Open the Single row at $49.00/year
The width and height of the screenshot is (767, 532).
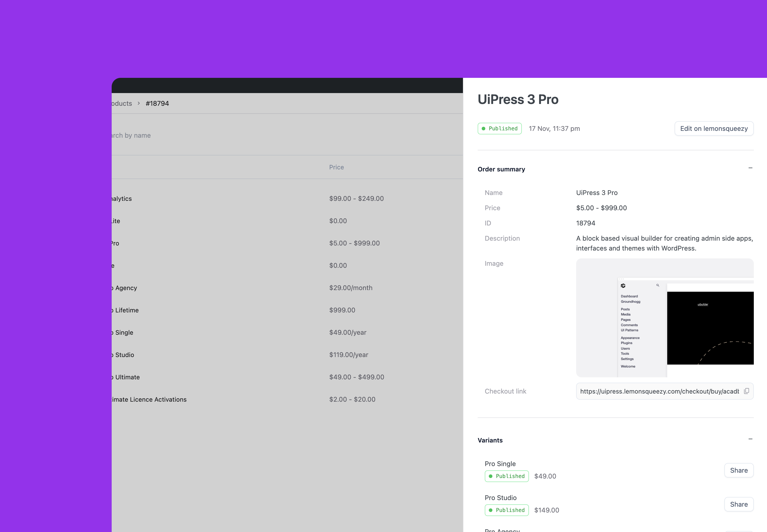pyautogui.click(x=287, y=332)
